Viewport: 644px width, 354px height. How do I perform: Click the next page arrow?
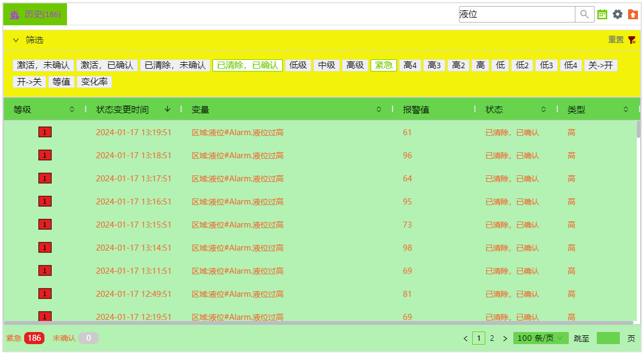pos(505,339)
